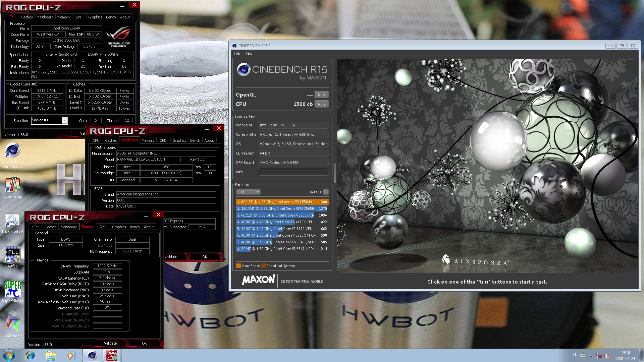Image resolution: width=644 pixels, height=362 pixels.
Task: Click the MAXON logo in Cinebench
Action: [258, 280]
